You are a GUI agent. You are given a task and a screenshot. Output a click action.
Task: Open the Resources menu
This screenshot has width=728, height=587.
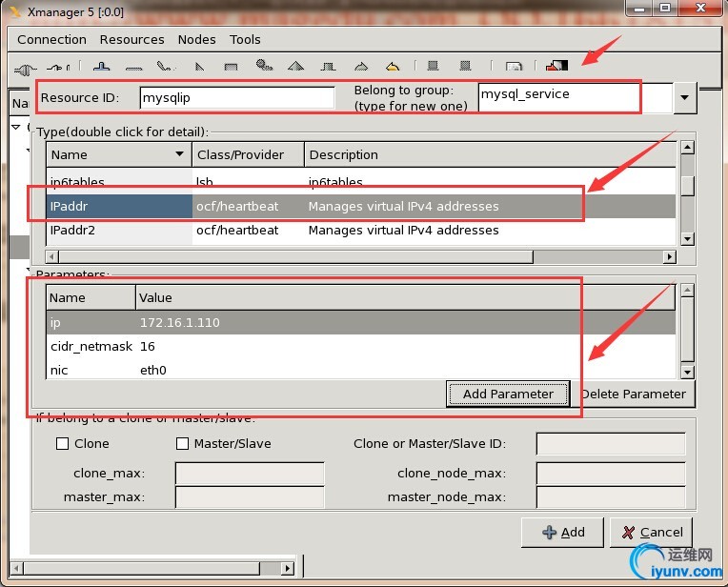click(131, 39)
